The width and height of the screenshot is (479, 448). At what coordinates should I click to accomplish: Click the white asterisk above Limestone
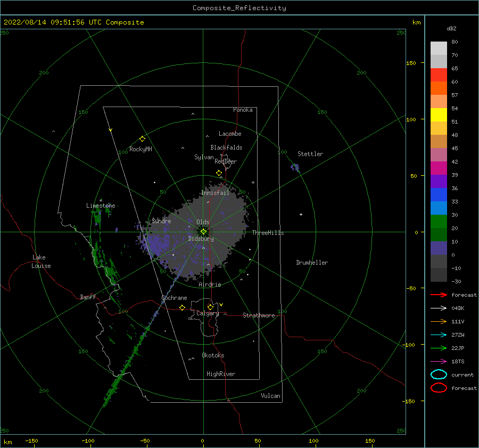click(101, 201)
